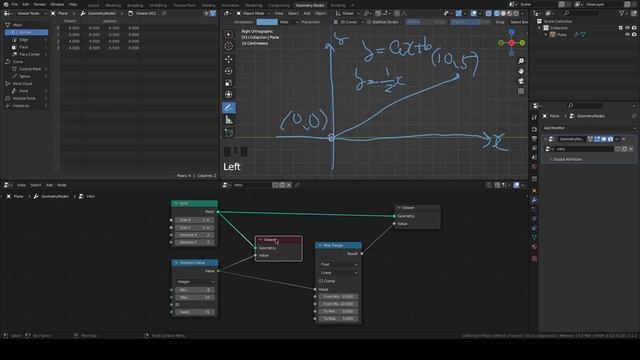Toggle modifier show in render button

pos(610,139)
